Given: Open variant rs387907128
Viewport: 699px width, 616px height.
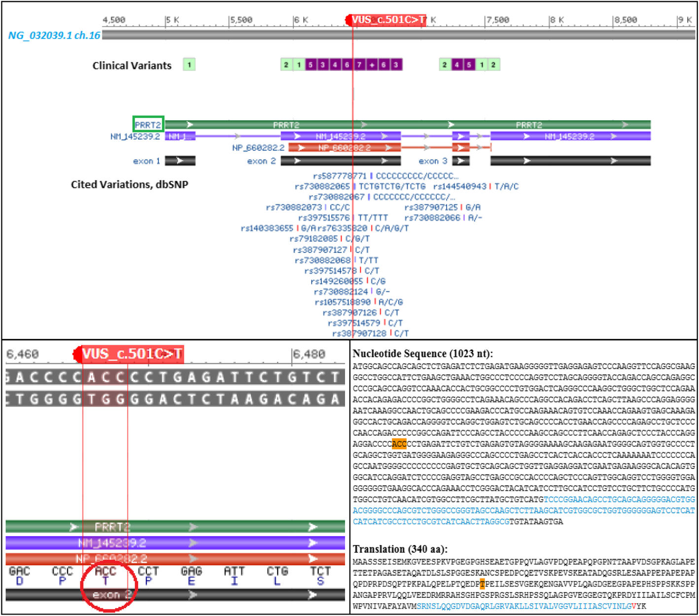Looking at the screenshot, I should (359, 333).
